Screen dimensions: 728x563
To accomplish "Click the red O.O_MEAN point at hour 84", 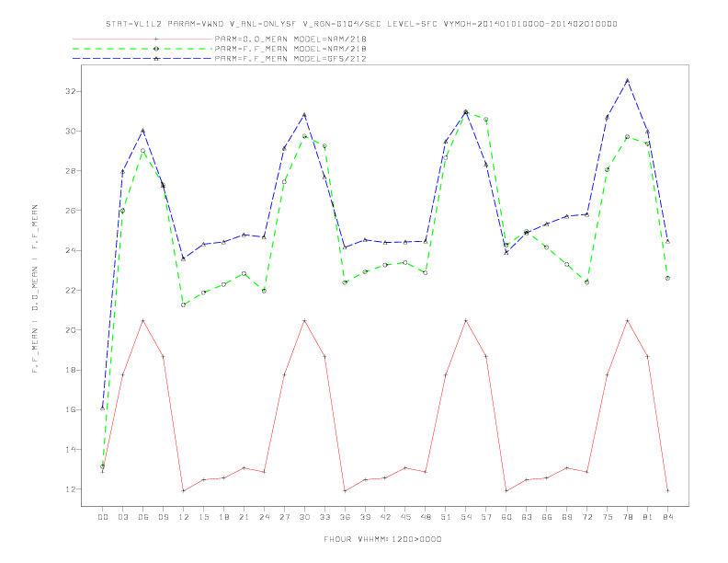I will tap(667, 490).
